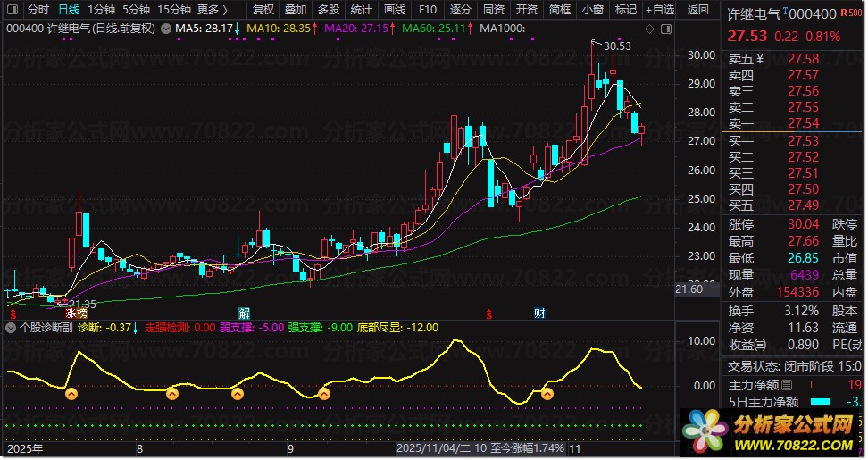Click the icon left of 分时 tab
This screenshot has height=460, width=868.
(11, 10)
